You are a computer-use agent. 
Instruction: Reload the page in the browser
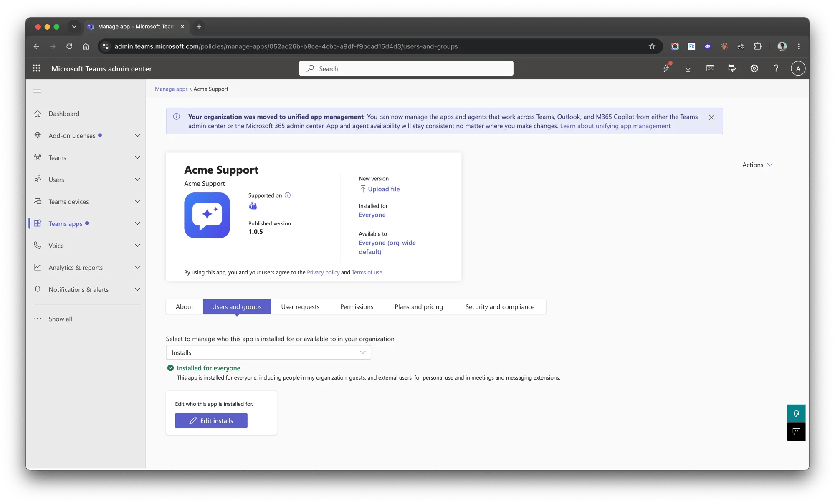click(69, 46)
